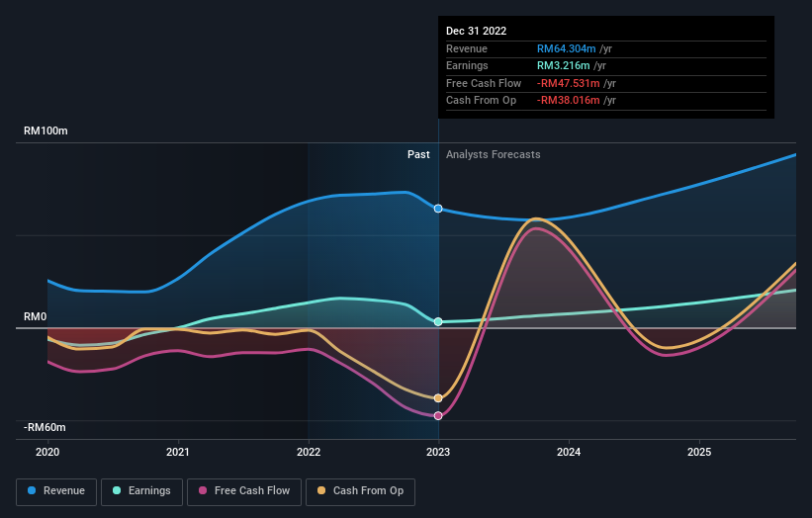This screenshot has width=812, height=518.
Task: Click the 2024 x-axis label
Action: 569,452
